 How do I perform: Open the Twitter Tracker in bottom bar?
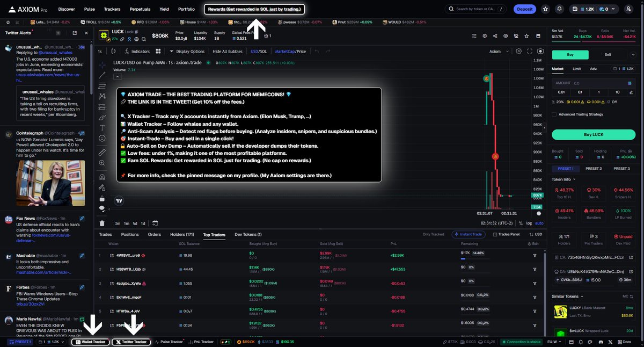(x=131, y=342)
